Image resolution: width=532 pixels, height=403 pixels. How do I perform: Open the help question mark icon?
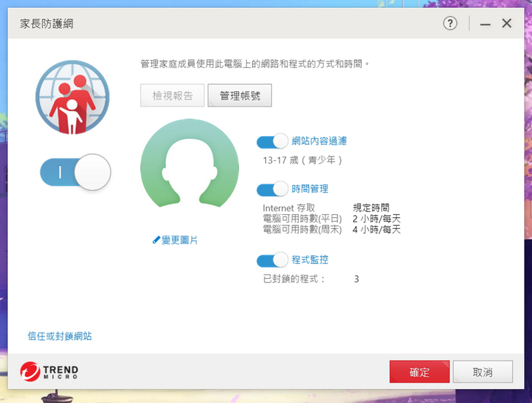pos(450,23)
